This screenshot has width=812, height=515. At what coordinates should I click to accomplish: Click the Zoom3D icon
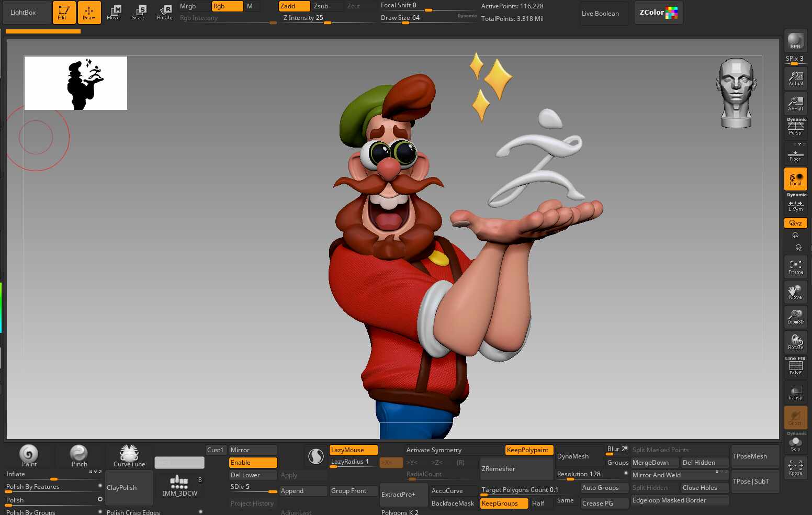coord(795,317)
